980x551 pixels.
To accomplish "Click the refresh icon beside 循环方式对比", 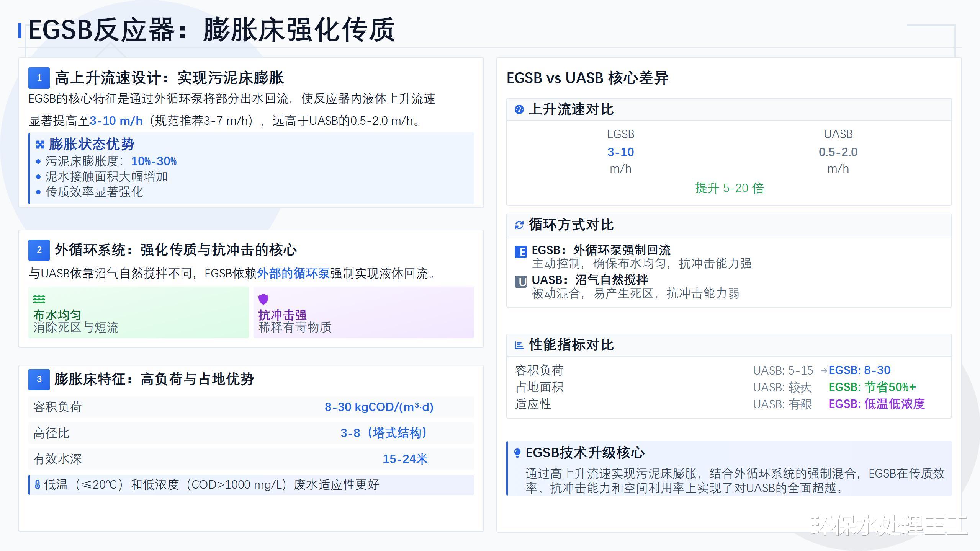I will [519, 225].
